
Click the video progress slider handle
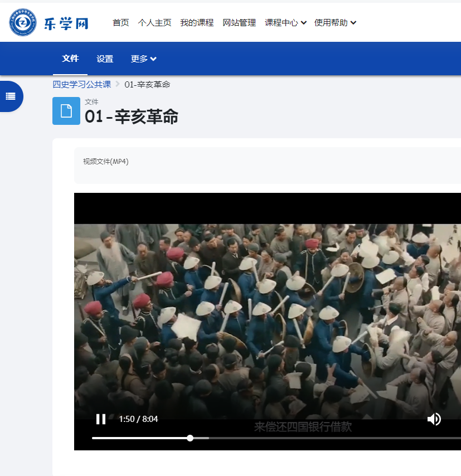click(190, 438)
